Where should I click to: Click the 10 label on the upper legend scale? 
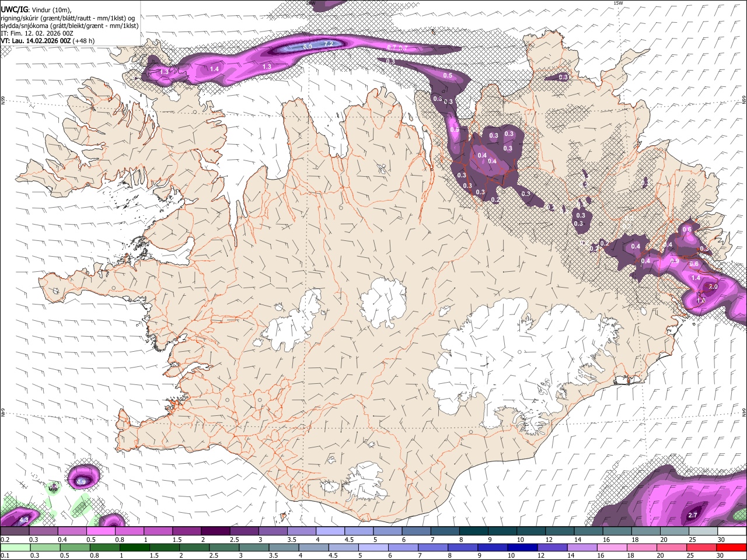pos(519,540)
